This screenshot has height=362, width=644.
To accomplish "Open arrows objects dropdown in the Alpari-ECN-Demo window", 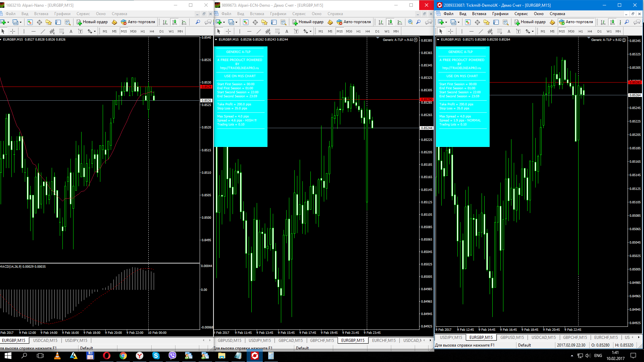I will tap(310, 32).
